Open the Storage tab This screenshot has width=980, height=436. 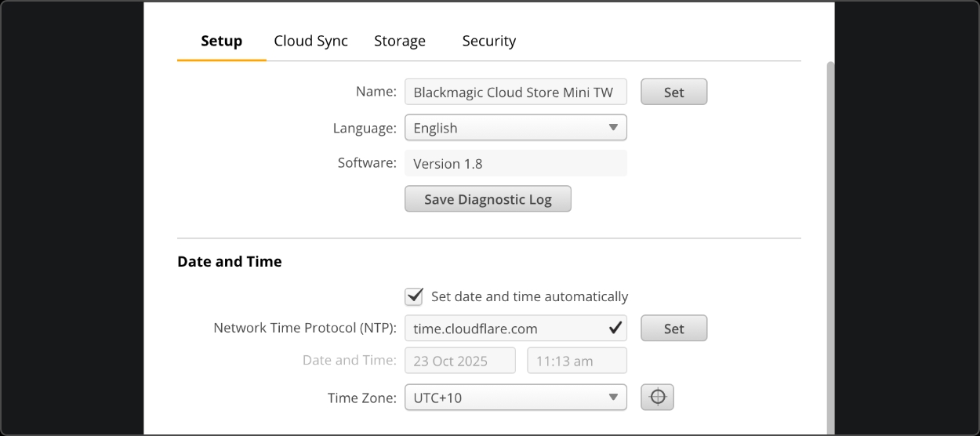click(x=400, y=41)
